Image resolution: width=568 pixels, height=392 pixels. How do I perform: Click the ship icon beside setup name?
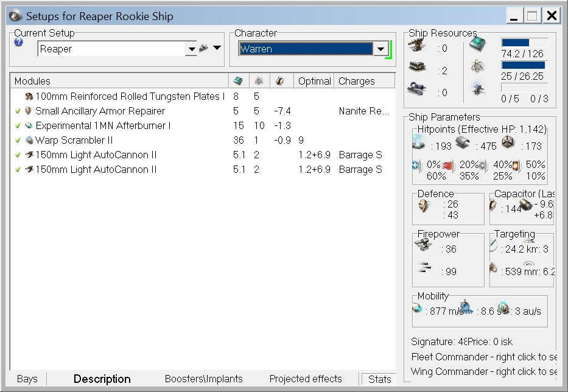203,48
